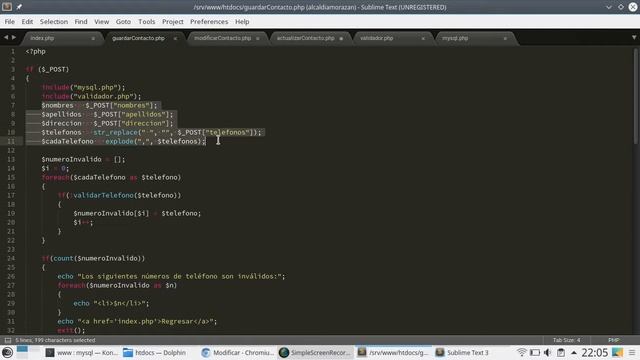Close the modificarContacto.php tab
Image resolution: width=640 pixels, height=360 pixels.
[x=258, y=38]
